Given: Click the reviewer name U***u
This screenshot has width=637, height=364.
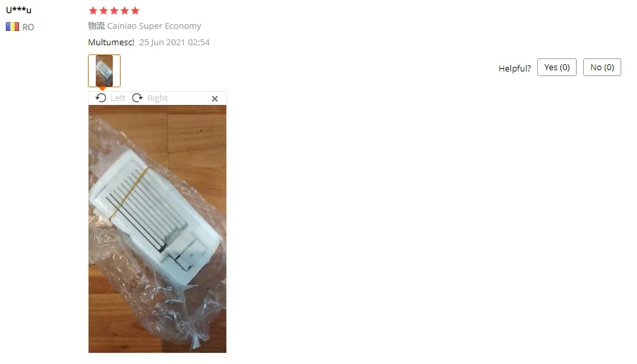Looking at the screenshot, I should click(18, 10).
